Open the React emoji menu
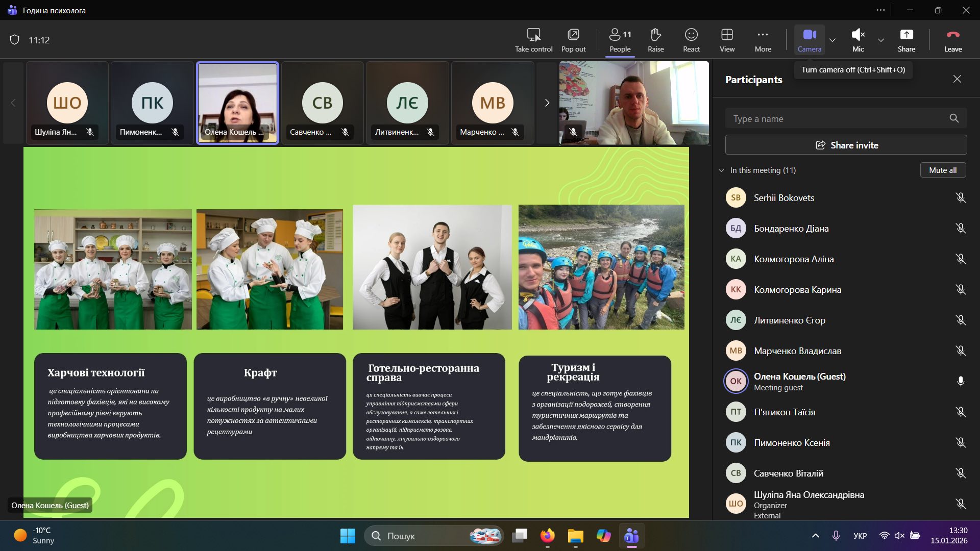Screen dimensions: 980x551 691,40
